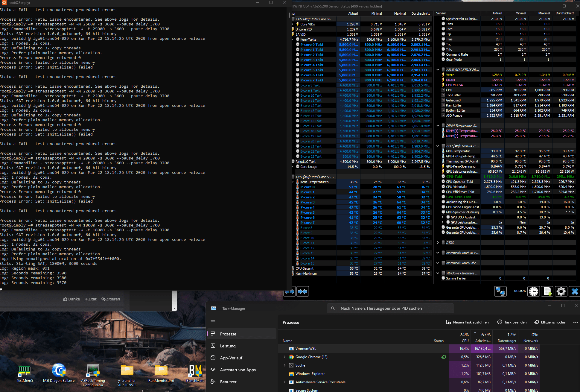This screenshot has width=580, height=392.
Task: Click HWiNFO collapse columns arrows button
Action: (x=302, y=291)
